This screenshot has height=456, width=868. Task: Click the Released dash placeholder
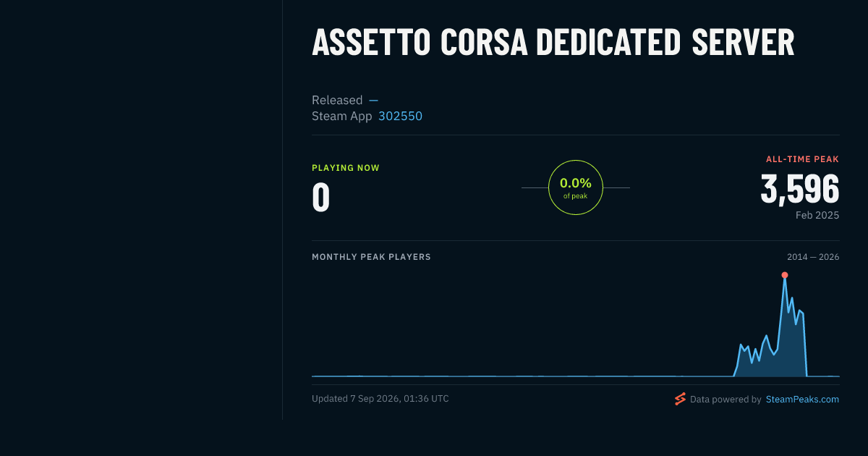(x=373, y=100)
